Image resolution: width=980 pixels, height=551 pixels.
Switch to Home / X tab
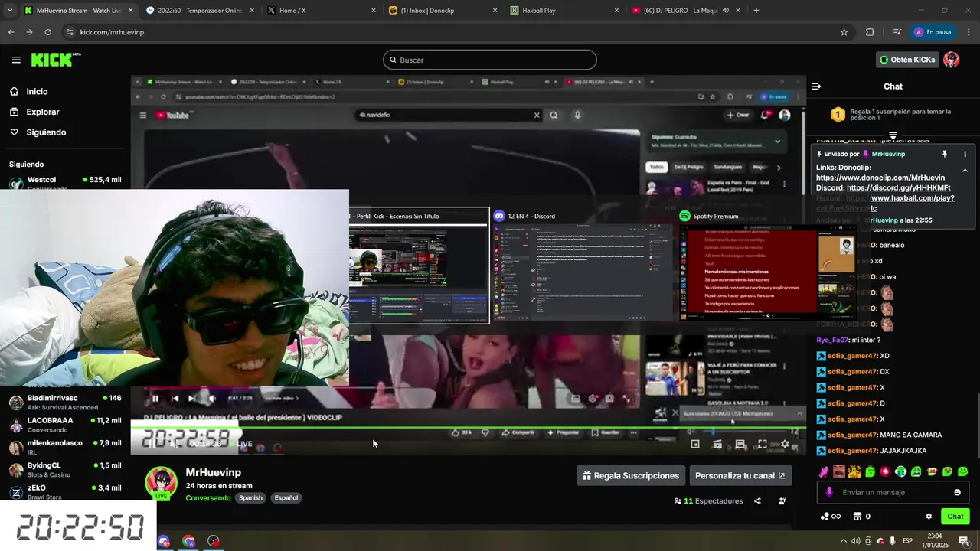click(322, 11)
